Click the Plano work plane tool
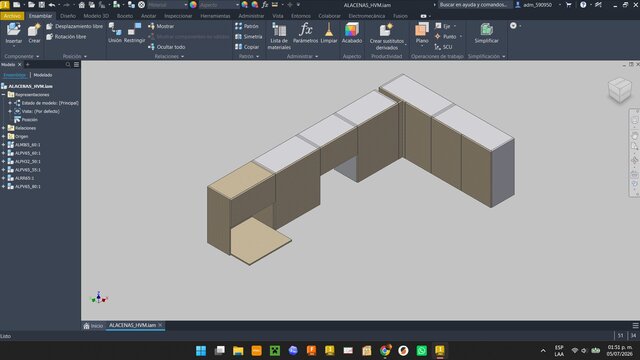 point(422,33)
